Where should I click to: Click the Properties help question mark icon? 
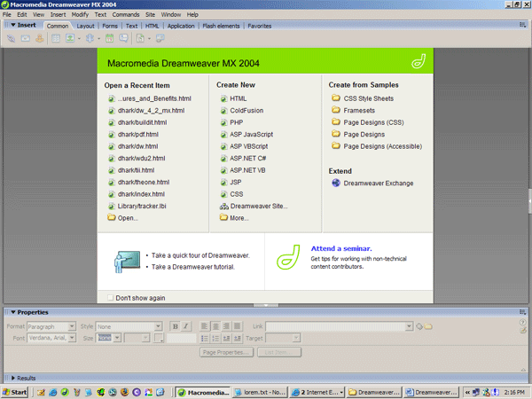[x=523, y=323]
